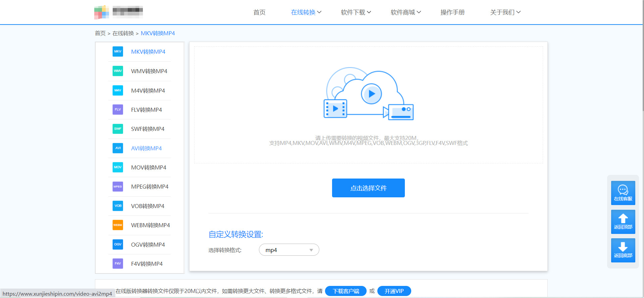The width and height of the screenshot is (644, 298).
Task: Select MPEG转换MP4 in sidebar
Action: click(x=150, y=187)
